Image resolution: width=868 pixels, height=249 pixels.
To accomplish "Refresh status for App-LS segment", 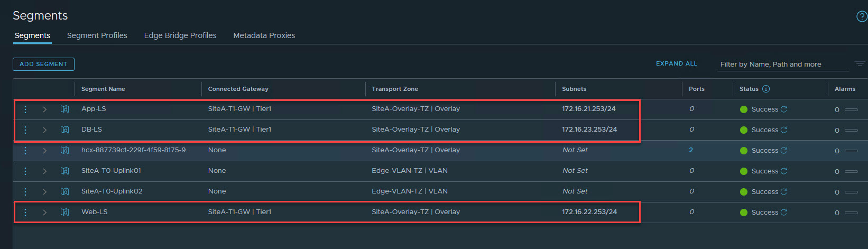I will [784, 109].
